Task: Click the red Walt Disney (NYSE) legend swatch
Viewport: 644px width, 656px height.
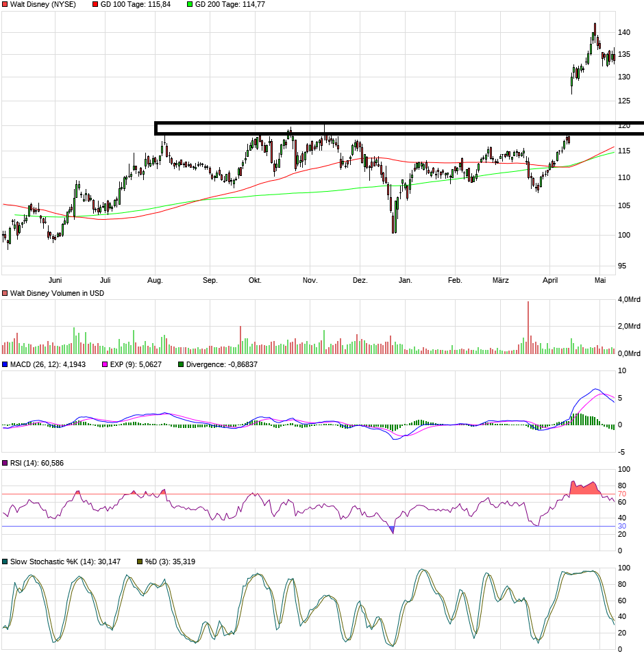Action: pyautogui.click(x=5, y=5)
